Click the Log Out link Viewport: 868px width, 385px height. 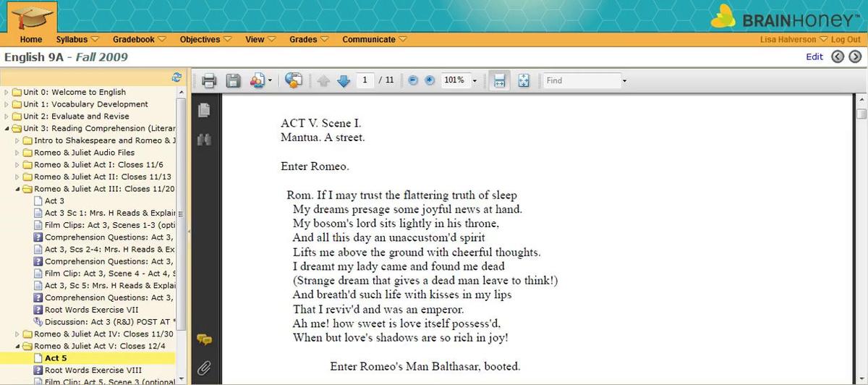click(846, 40)
